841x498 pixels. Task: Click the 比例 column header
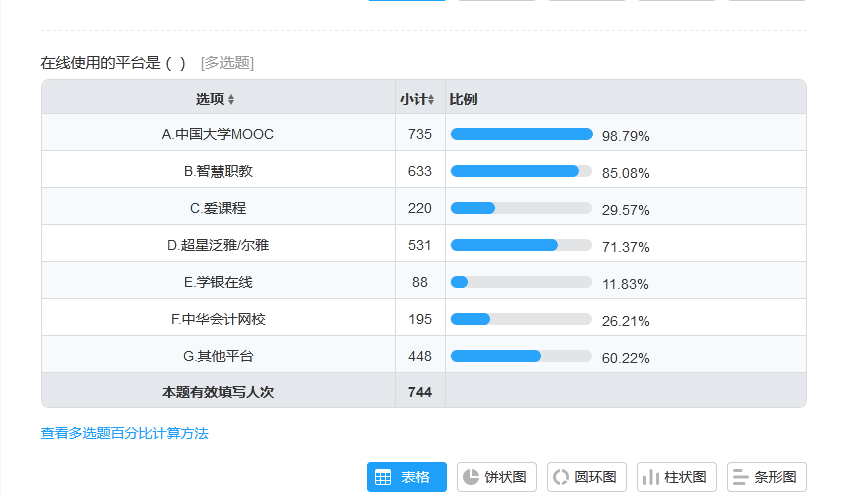click(x=463, y=100)
